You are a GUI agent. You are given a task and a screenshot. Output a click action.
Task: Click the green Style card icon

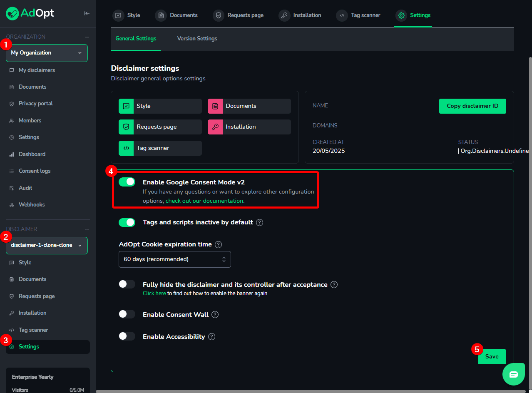(126, 106)
